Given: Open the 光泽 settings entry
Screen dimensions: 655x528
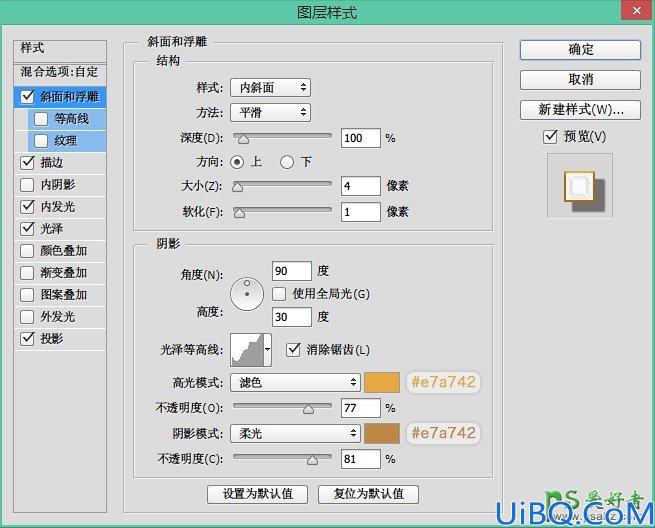Looking at the screenshot, I should pyautogui.click(x=51, y=228).
